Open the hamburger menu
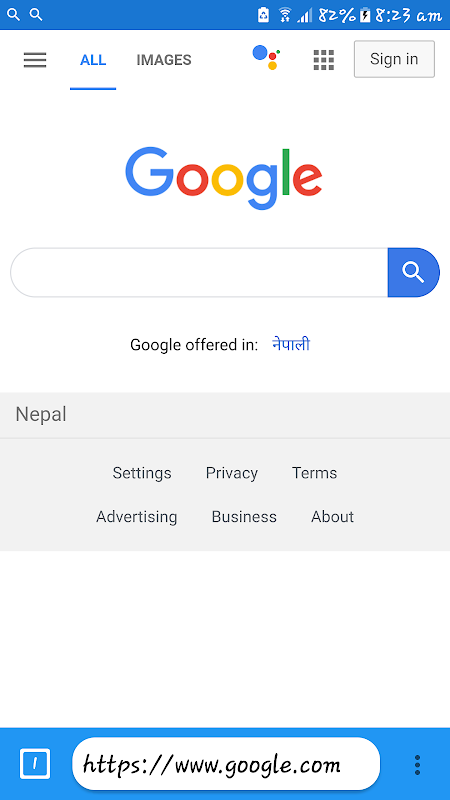Screen dimensions: 450x800 pyautogui.click(x=35, y=60)
